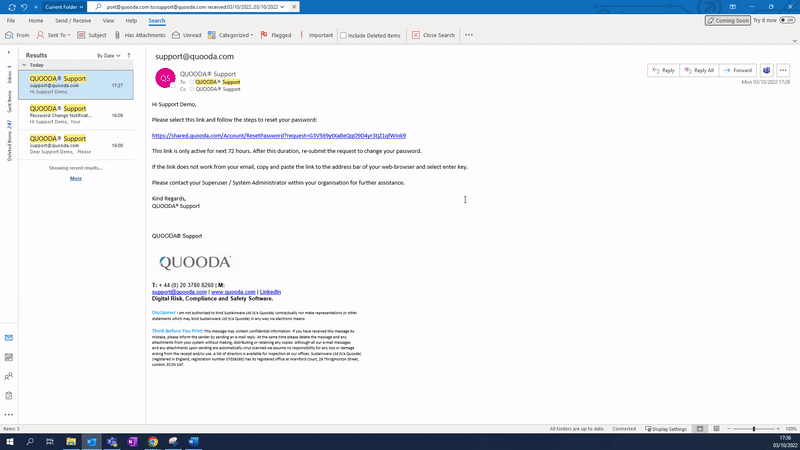Expand search box options arrow
Image resolution: width=800 pixels, height=450 pixels.
click(x=282, y=7)
